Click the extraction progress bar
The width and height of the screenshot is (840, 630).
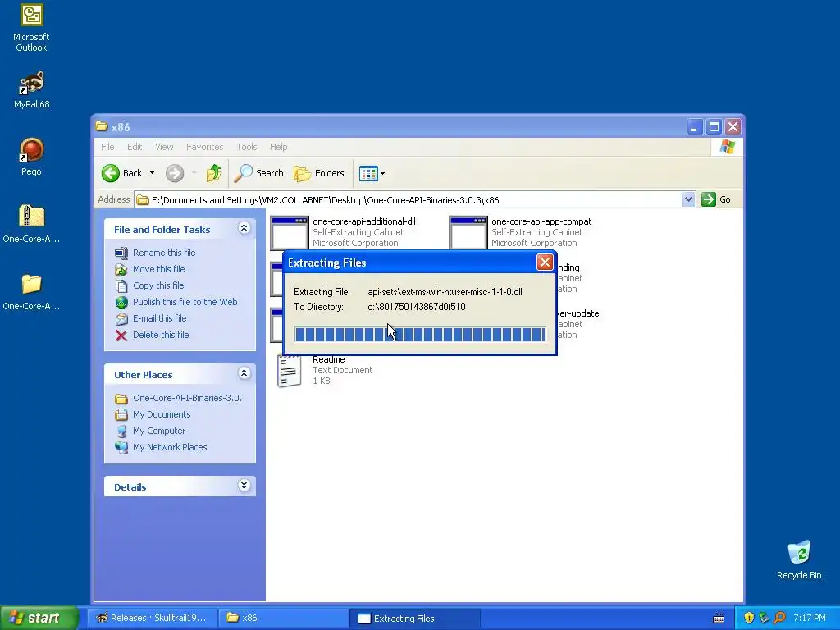pyautogui.click(x=420, y=335)
